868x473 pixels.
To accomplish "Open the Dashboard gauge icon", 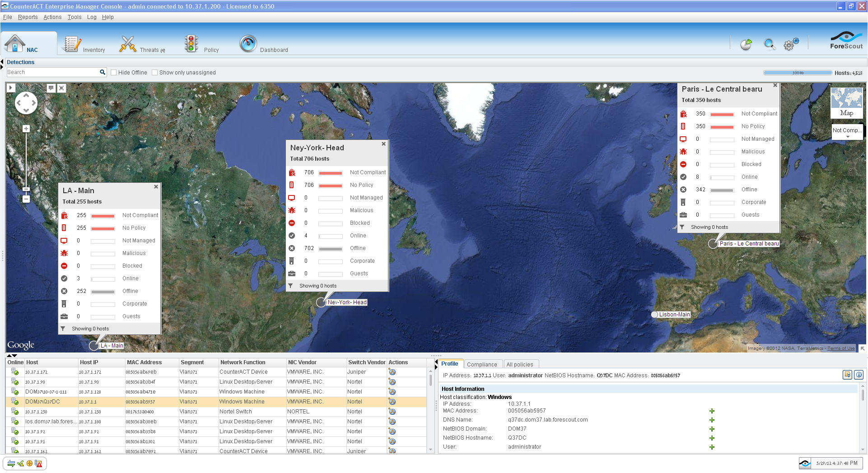I will [248, 44].
